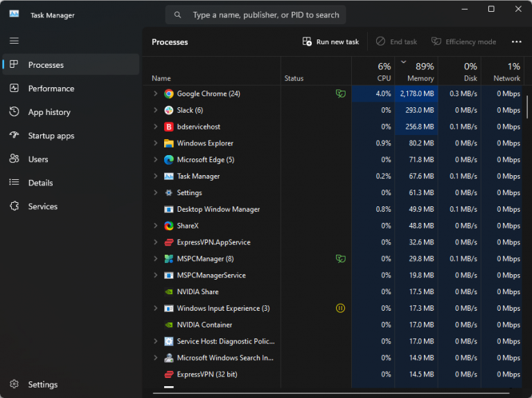Expand the Windows Explorer process
The height and width of the screenshot is (398, 532).
(x=155, y=143)
